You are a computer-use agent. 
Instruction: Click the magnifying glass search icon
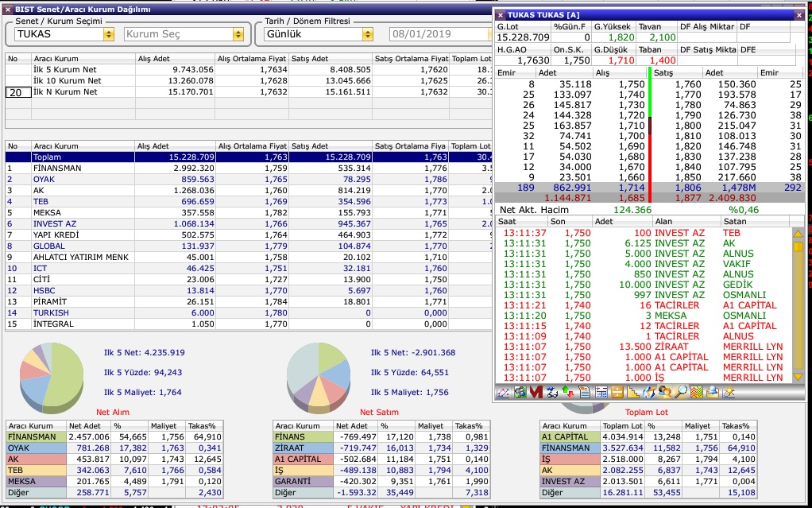pyautogui.click(x=681, y=393)
